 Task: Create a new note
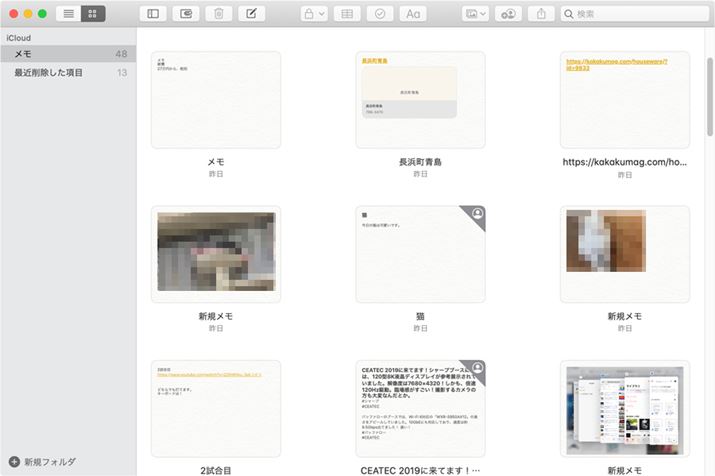[x=251, y=14]
